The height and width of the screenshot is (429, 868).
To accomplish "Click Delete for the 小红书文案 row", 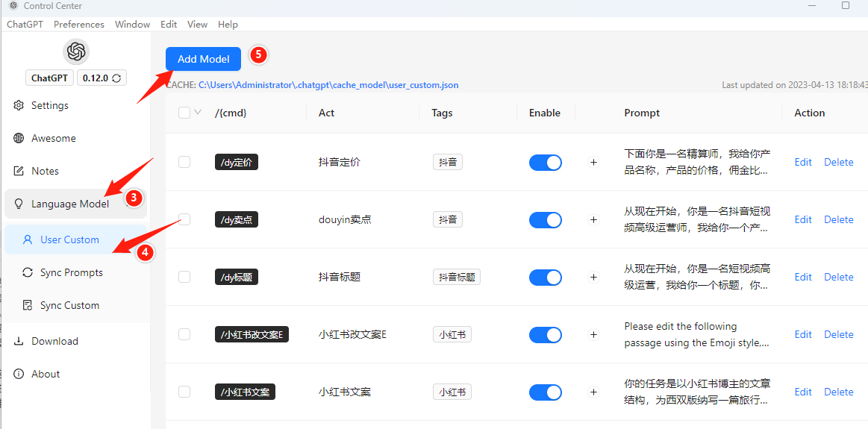I will (x=839, y=392).
